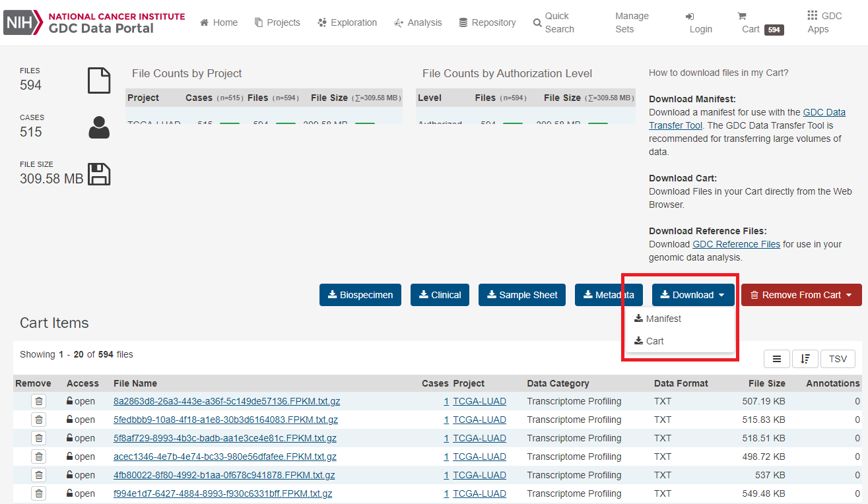Click the File Counts by Authorization Level heading
Image resolution: width=868 pixels, height=504 pixels.
click(507, 73)
